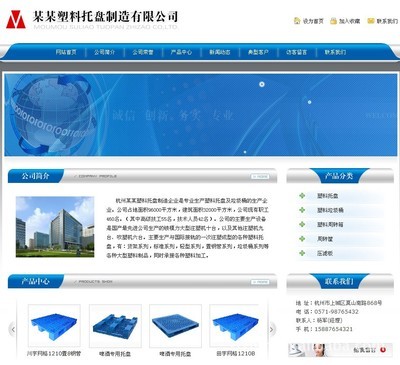Click the company name title text
This screenshot has height=365, width=400.
(x=105, y=17)
